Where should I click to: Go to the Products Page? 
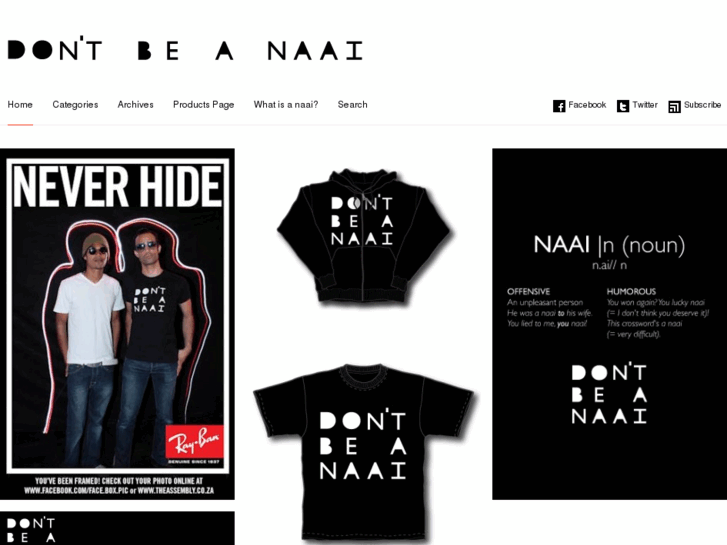click(204, 104)
